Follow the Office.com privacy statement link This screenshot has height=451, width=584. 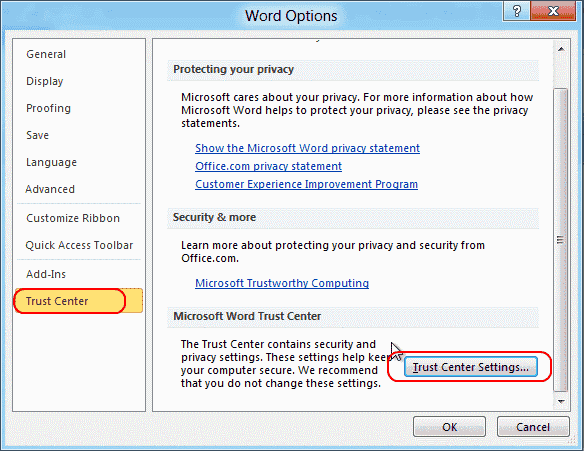268,166
